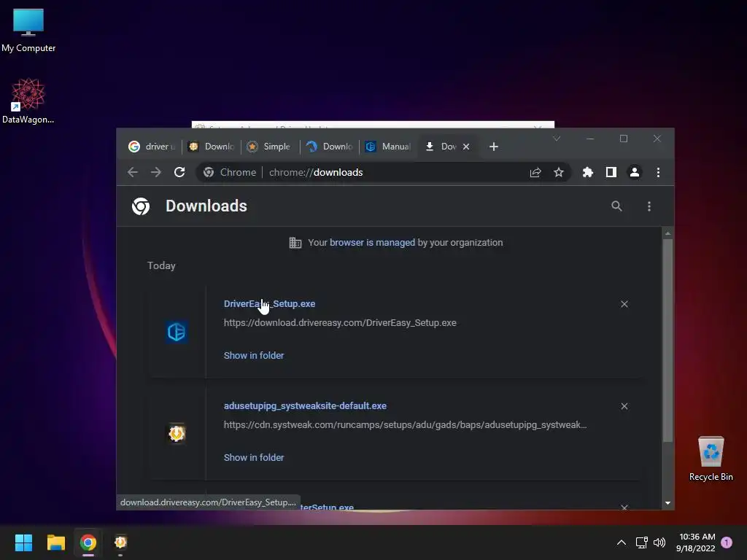
Task: Click the managed-organization building icon
Action: (x=295, y=243)
